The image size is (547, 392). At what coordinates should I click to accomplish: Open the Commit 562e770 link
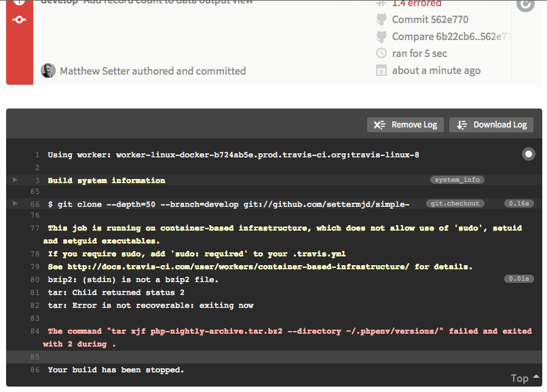(430, 20)
